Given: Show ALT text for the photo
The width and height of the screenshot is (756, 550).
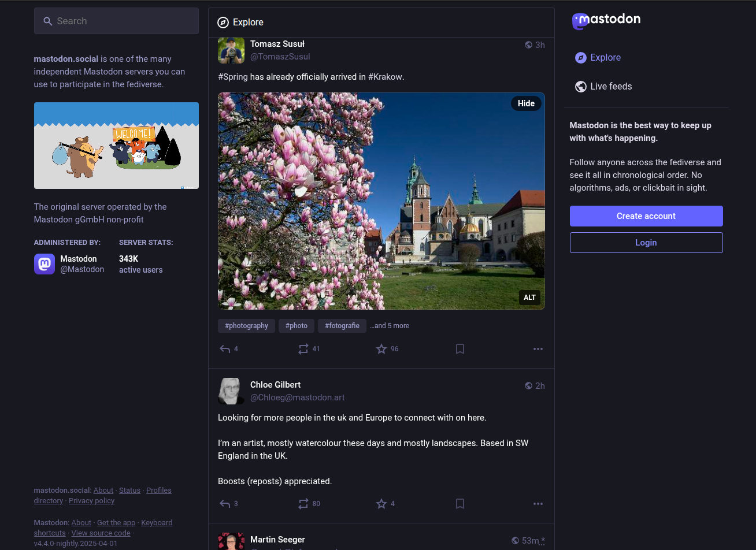Looking at the screenshot, I should (529, 298).
